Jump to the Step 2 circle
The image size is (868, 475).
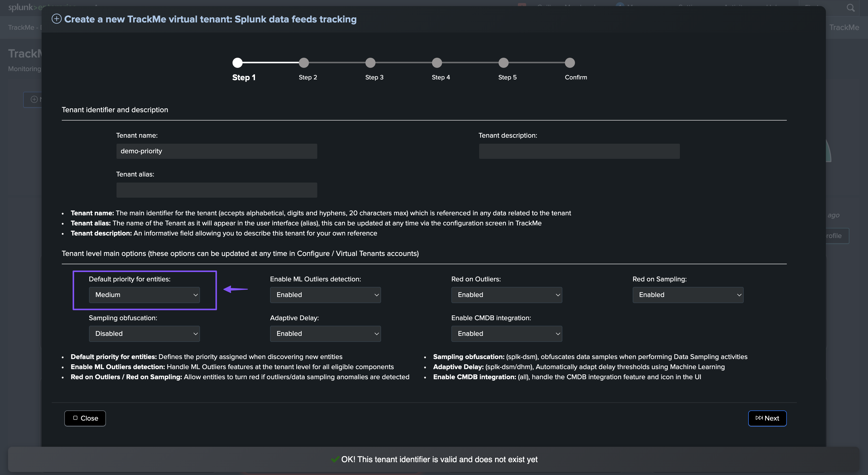pos(304,63)
